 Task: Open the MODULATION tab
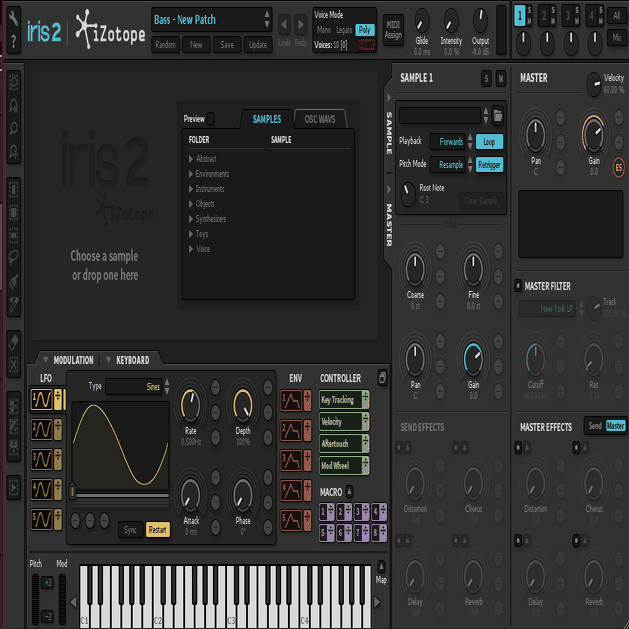pyautogui.click(x=73, y=360)
